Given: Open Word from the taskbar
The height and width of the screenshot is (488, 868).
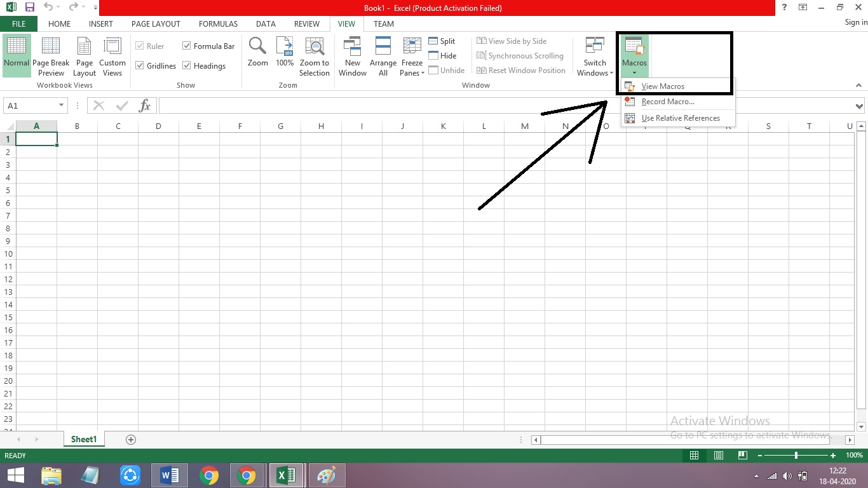Looking at the screenshot, I should click(170, 475).
